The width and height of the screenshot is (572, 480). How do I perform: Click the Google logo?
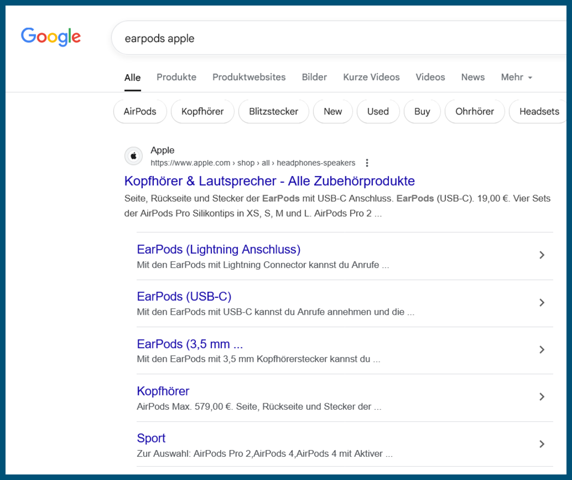(x=51, y=36)
